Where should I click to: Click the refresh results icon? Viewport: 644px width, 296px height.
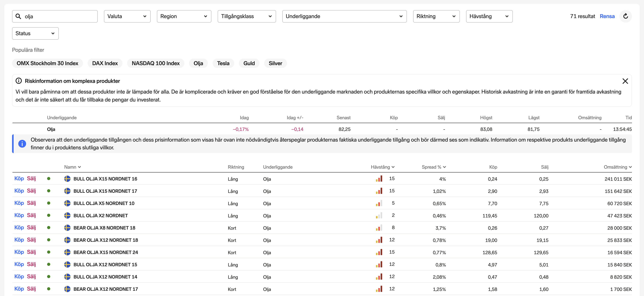tap(625, 16)
